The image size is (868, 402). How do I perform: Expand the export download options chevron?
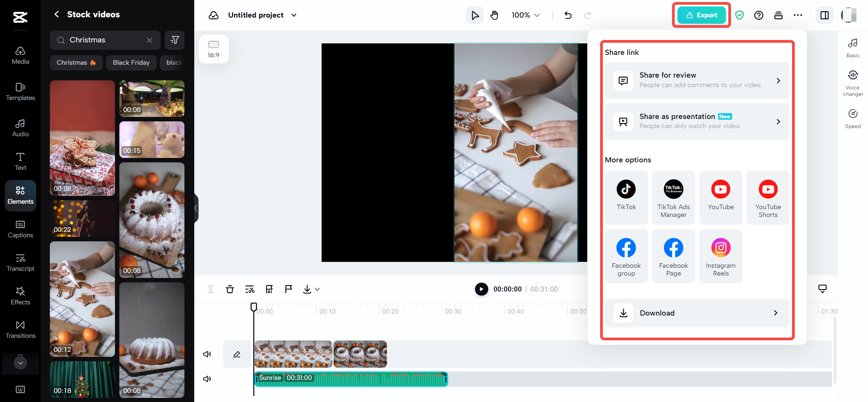click(317, 289)
